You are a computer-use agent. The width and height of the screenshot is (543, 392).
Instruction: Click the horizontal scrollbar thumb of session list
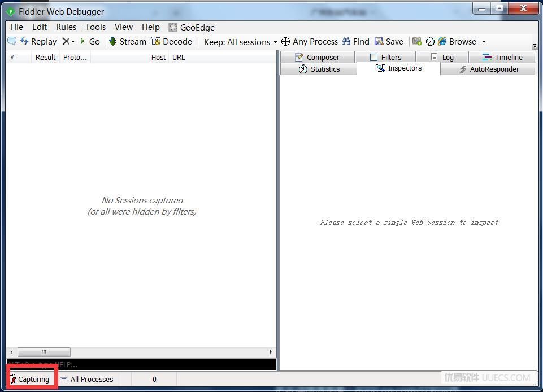coord(44,352)
